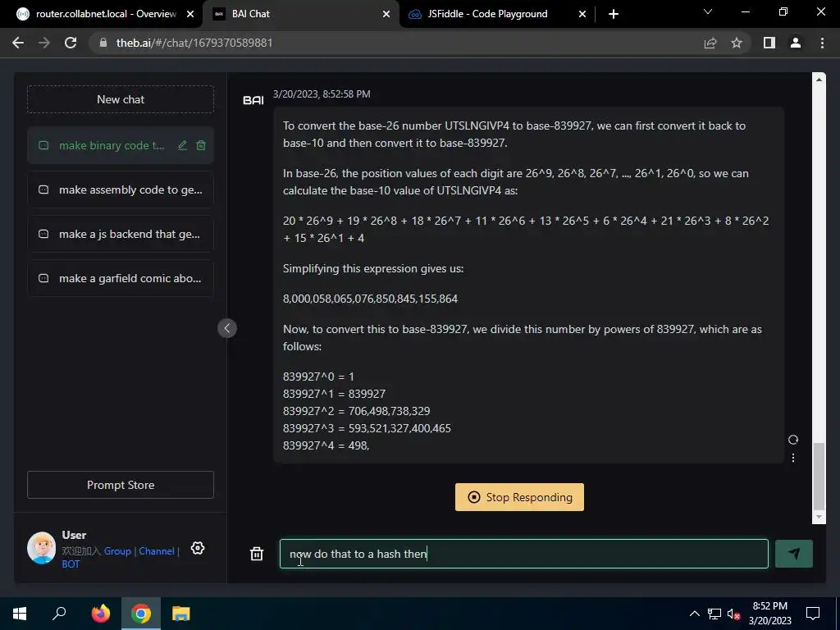
Task: Open the tab search dropdown arrow
Action: point(708,11)
